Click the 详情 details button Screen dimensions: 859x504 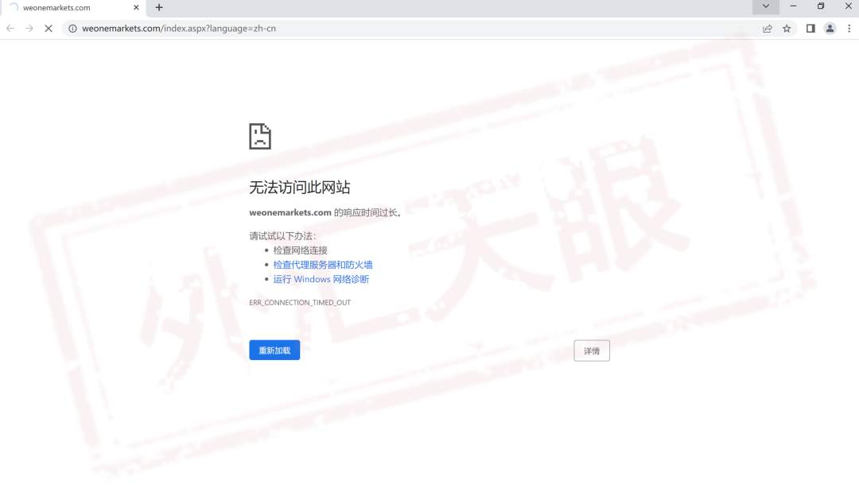[592, 351]
